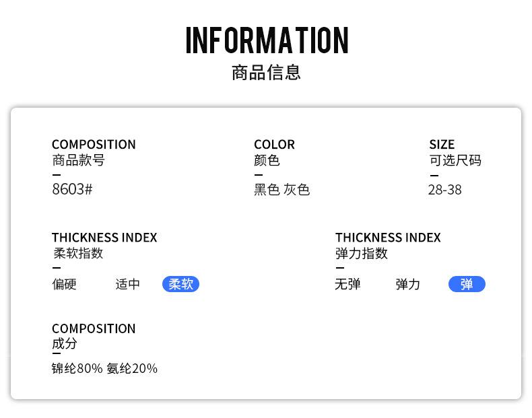
Task: Choose the 无弹 elasticity option
Action: 347,284
